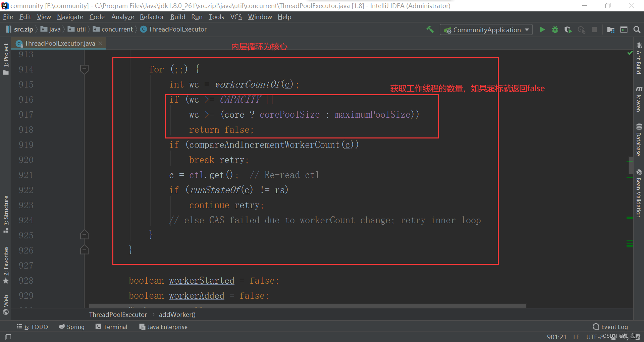Screen dimensions: 644x342
Task: Click the greyed-out profiler clock icon
Action: click(x=581, y=30)
